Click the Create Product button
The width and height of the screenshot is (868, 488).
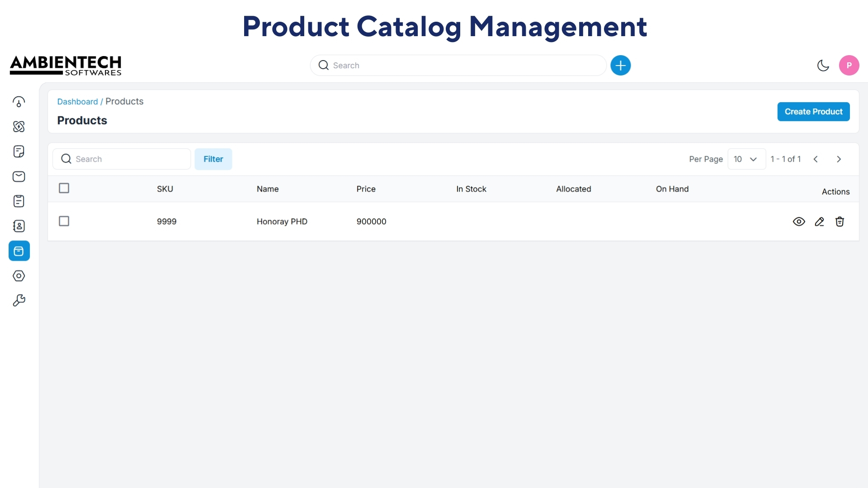(x=813, y=112)
